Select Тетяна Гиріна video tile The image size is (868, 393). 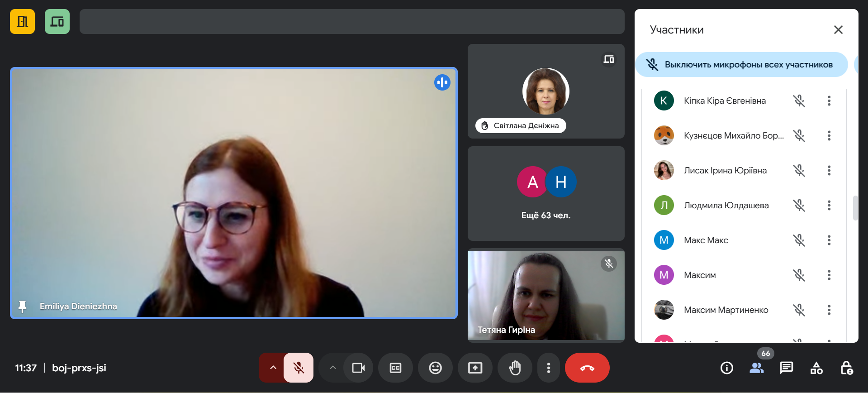tap(546, 295)
